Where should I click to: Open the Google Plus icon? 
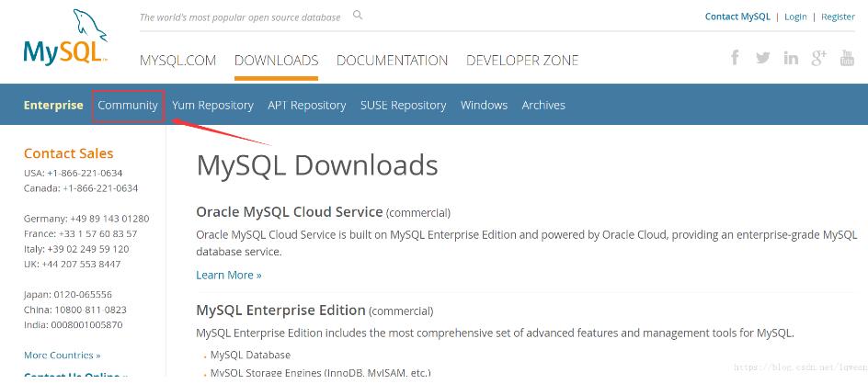(x=819, y=58)
